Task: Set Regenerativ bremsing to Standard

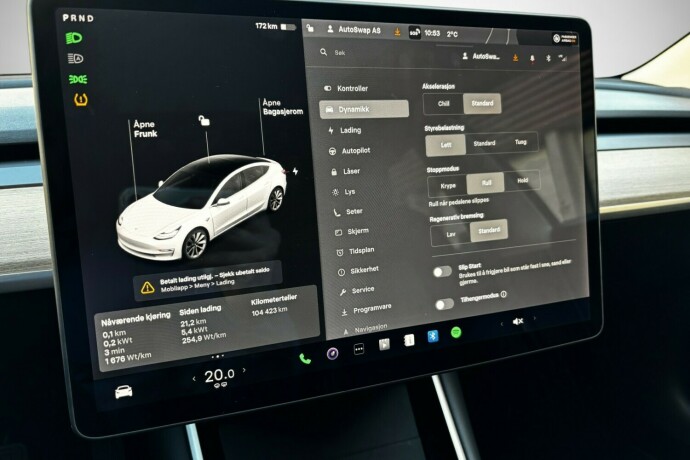Action: tap(489, 231)
